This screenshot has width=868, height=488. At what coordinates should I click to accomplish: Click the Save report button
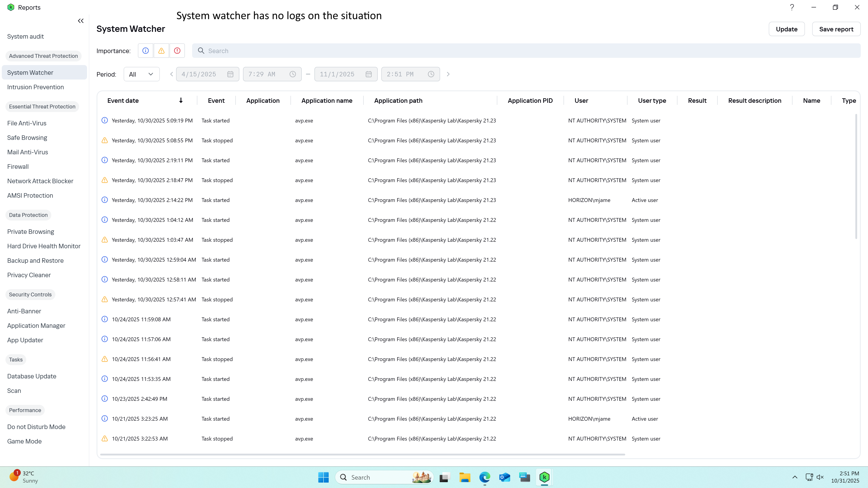coord(836,29)
